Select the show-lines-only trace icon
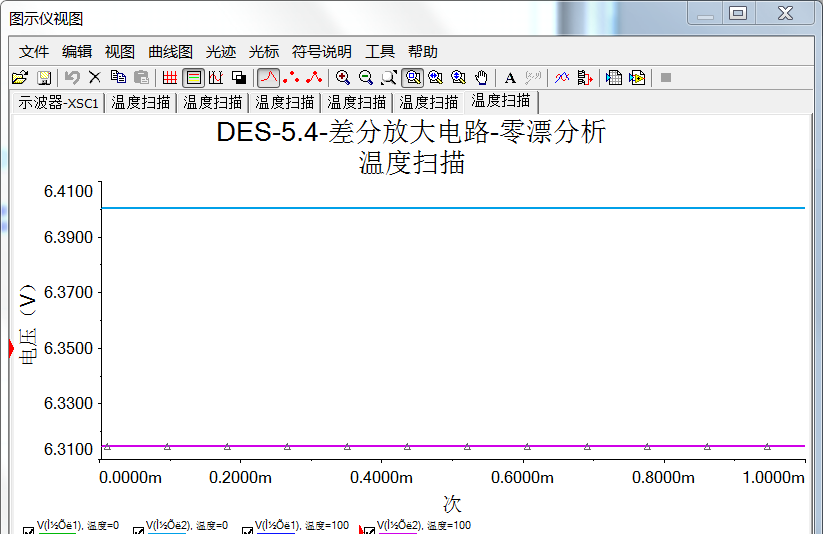Image resolution: width=823 pixels, height=534 pixels. (x=268, y=78)
